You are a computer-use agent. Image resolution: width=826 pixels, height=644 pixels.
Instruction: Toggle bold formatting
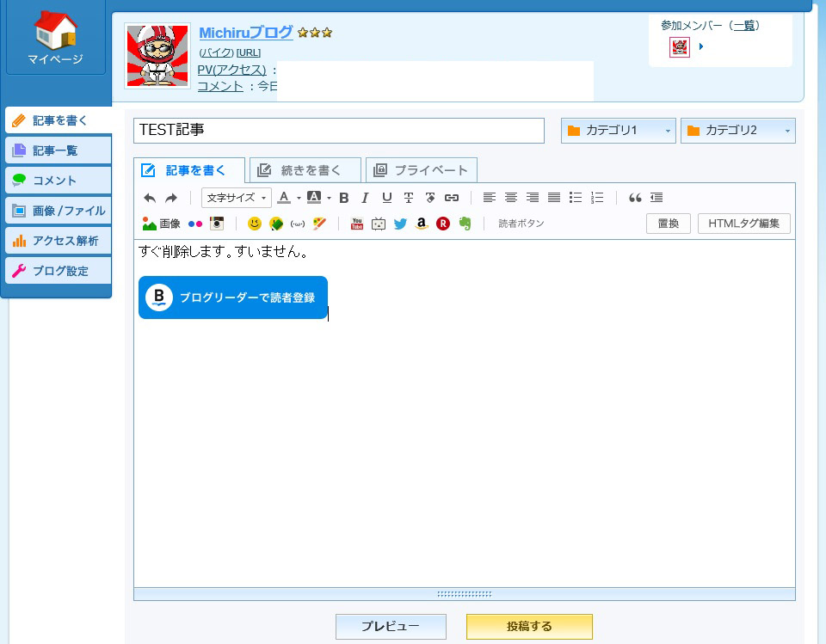(344, 198)
